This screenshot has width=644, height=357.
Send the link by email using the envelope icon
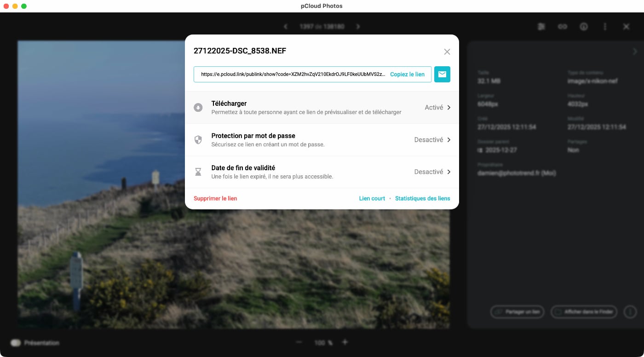[442, 75]
